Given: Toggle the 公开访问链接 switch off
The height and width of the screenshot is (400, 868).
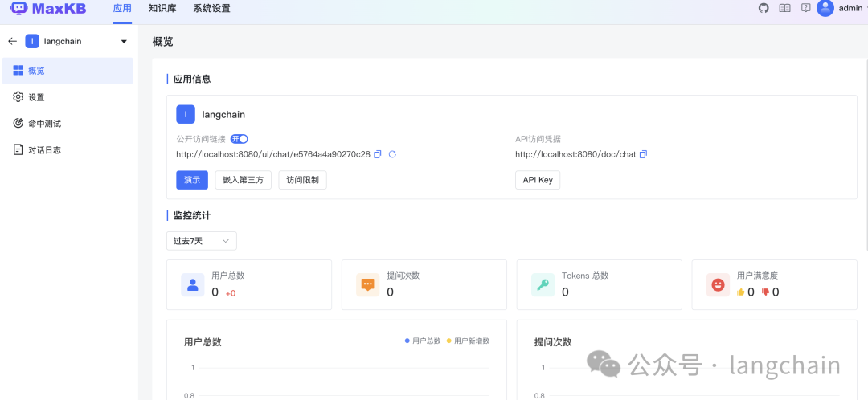Looking at the screenshot, I should coord(240,139).
